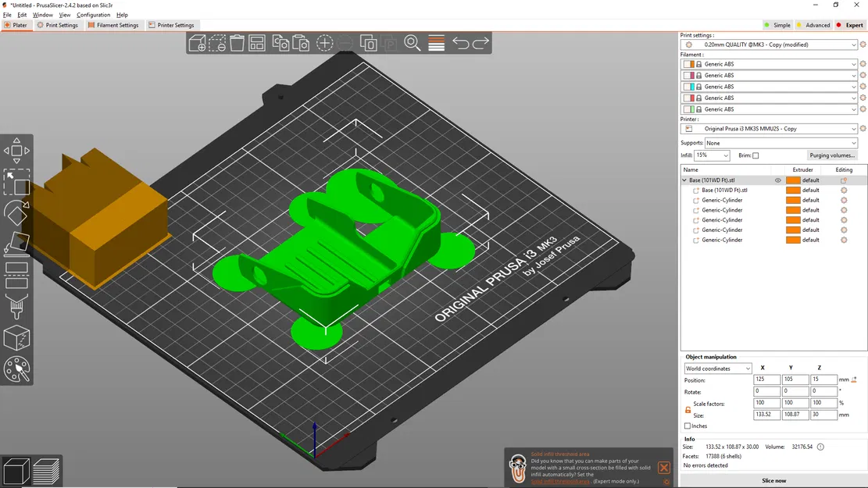Screen dimensions: 868x488
Task: Switch to 3D editor view icon
Action: pyautogui.click(x=16, y=472)
